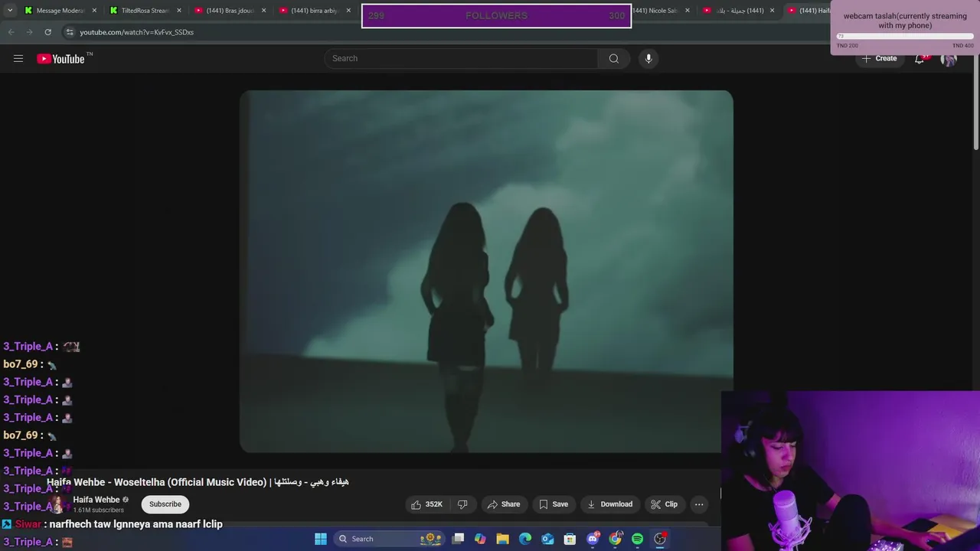Open the YouTube Create button

pos(879,58)
